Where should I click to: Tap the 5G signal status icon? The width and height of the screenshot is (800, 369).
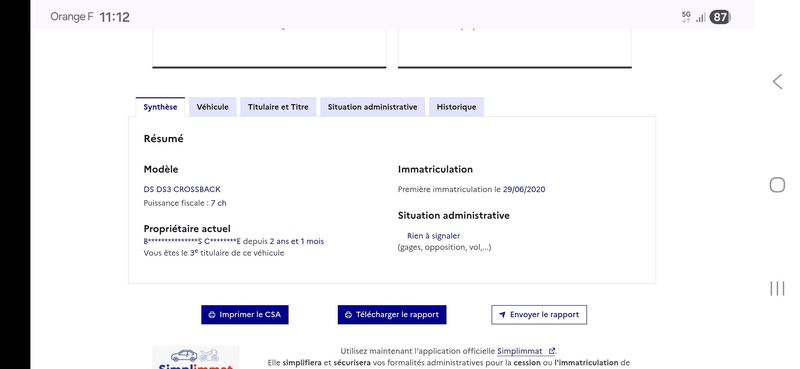[686, 17]
